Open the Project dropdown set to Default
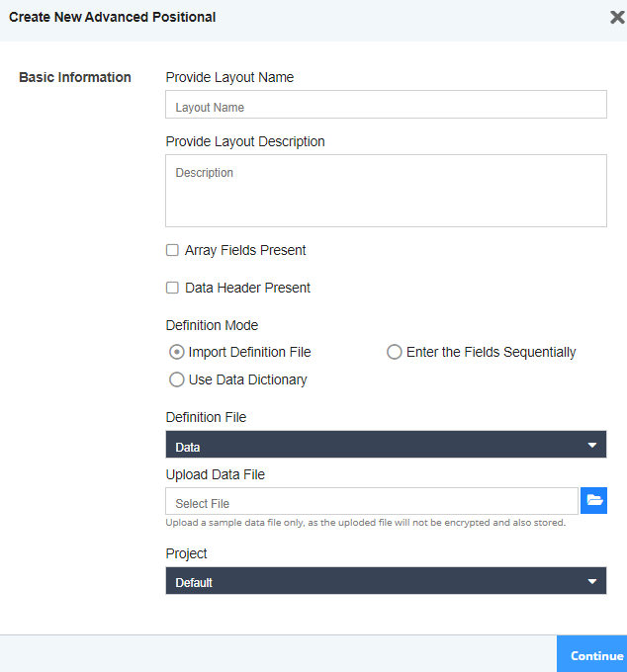 386,581
